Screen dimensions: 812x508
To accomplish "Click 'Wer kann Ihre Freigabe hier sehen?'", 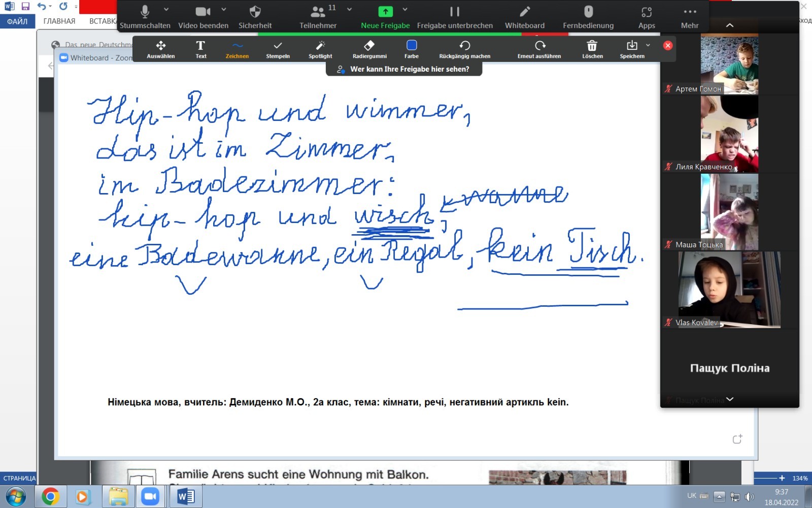I will pyautogui.click(x=404, y=69).
